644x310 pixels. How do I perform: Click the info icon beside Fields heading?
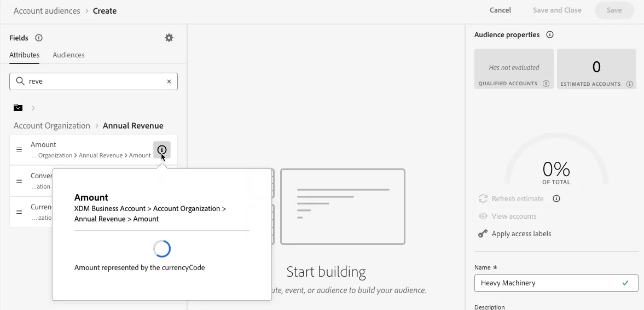pyautogui.click(x=39, y=38)
